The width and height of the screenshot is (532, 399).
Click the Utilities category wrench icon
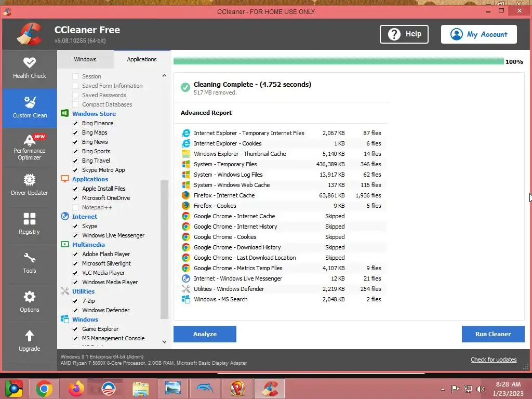[64, 291]
